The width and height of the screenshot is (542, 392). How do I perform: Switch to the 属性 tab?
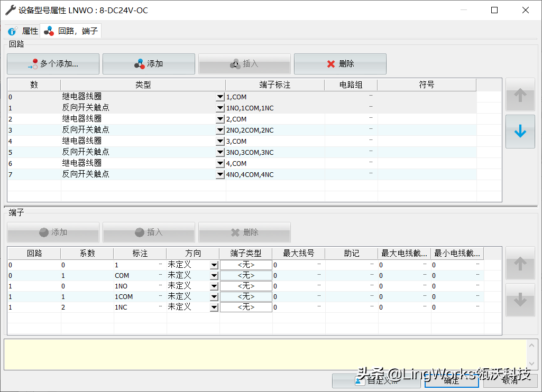pos(24,31)
